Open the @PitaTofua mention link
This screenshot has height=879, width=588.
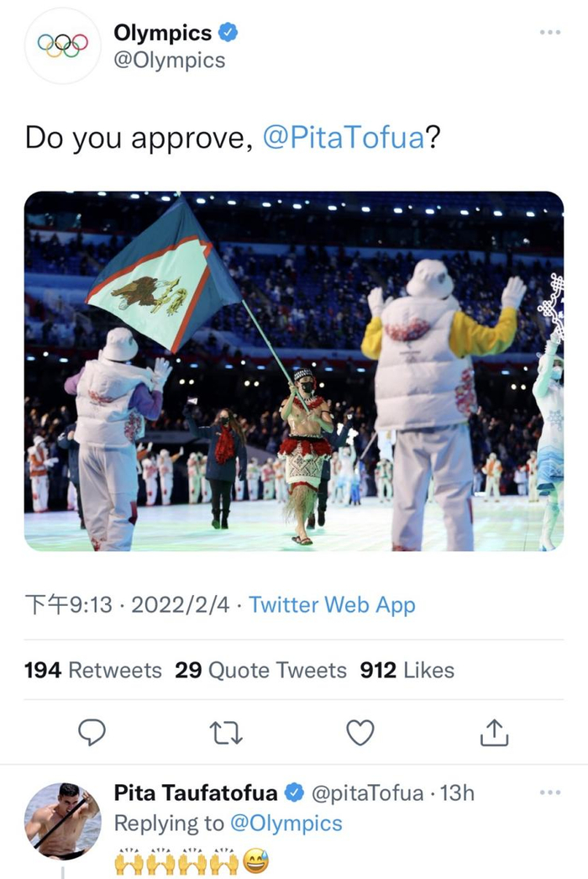344,137
